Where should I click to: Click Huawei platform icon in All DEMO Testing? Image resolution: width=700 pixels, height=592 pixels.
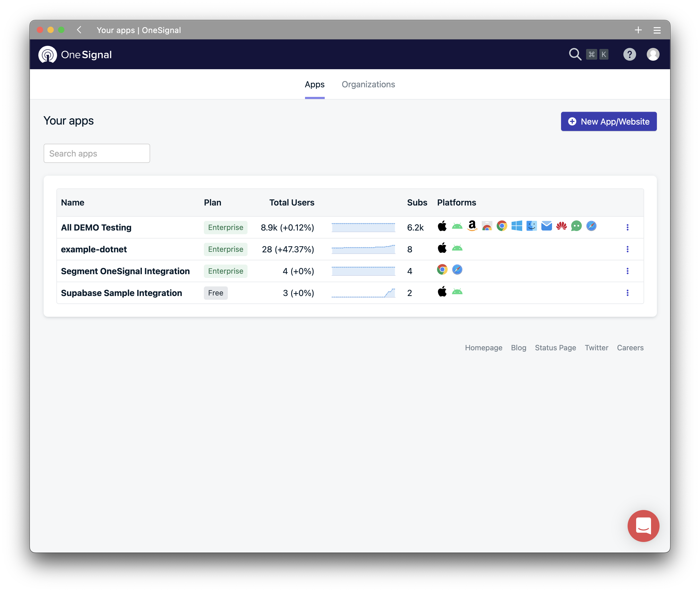tap(561, 226)
